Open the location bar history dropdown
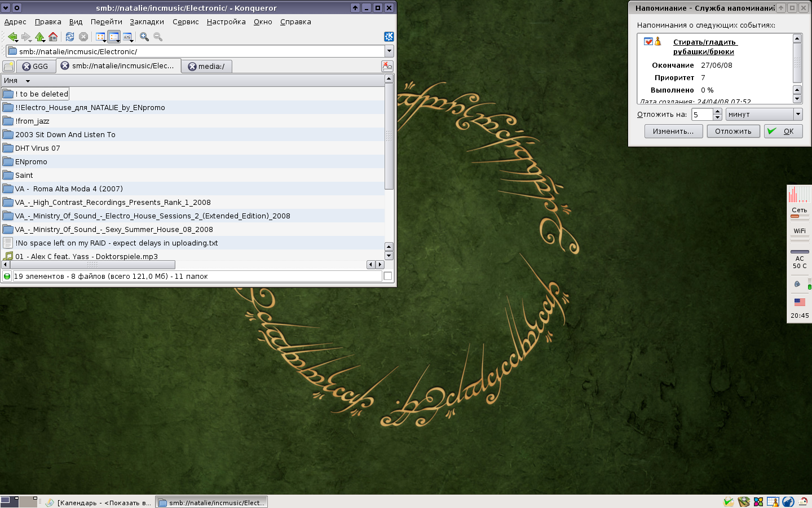 pyautogui.click(x=389, y=51)
